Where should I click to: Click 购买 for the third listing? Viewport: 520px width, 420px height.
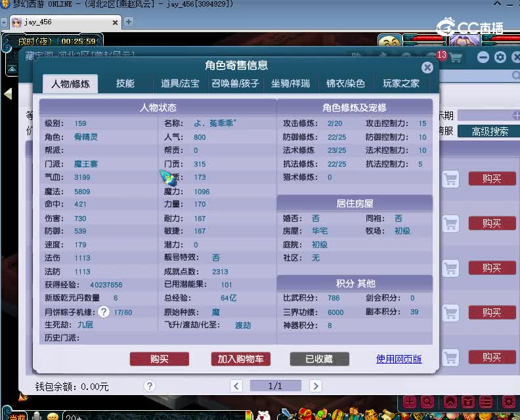492,268
